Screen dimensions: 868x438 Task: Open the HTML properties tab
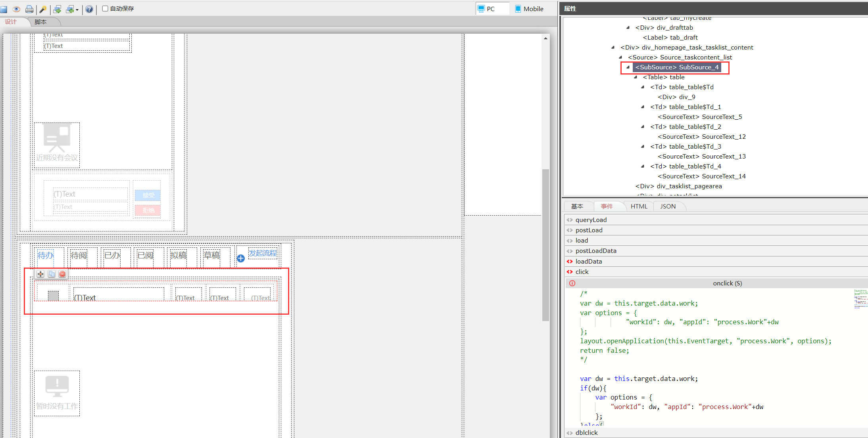pos(639,206)
